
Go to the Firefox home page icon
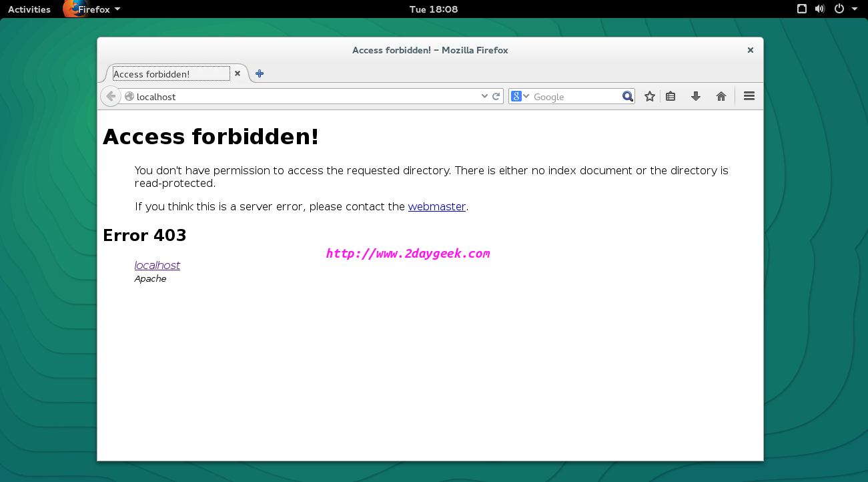click(x=721, y=96)
